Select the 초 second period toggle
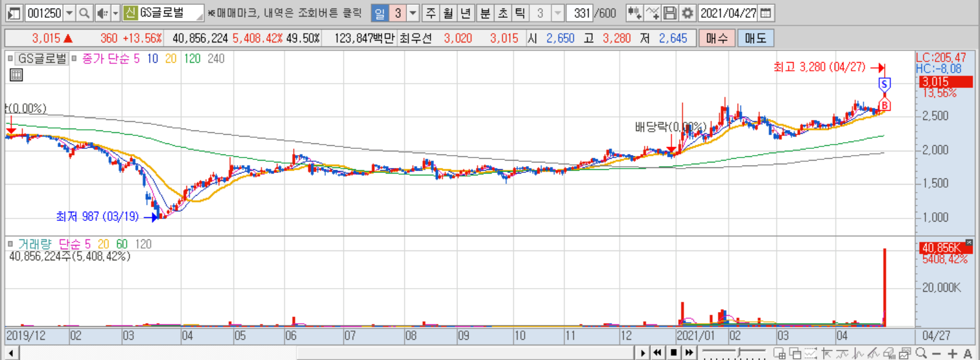The width and height of the screenshot is (980, 360). [x=503, y=13]
